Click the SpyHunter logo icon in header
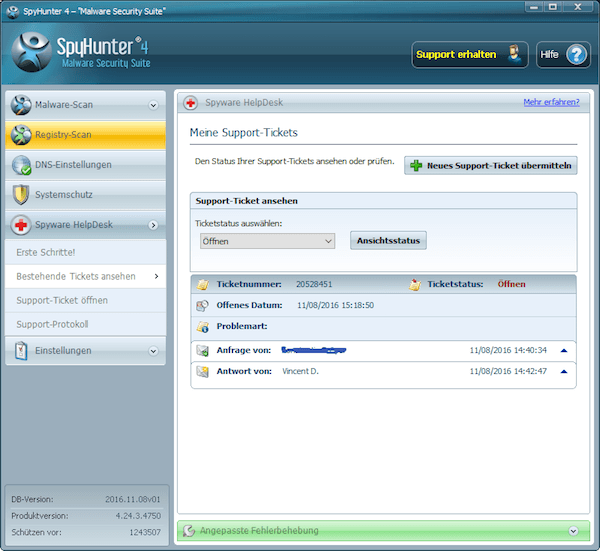The width and height of the screenshot is (600, 551). 31,52
